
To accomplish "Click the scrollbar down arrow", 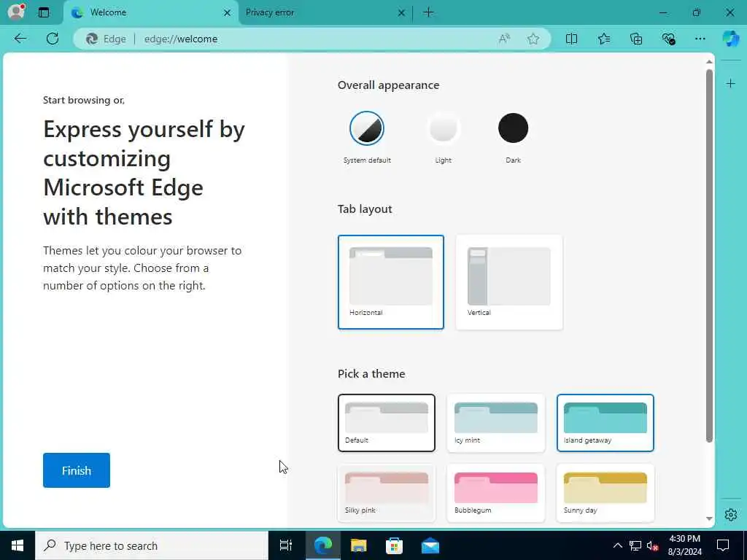I will (x=709, y=518).
